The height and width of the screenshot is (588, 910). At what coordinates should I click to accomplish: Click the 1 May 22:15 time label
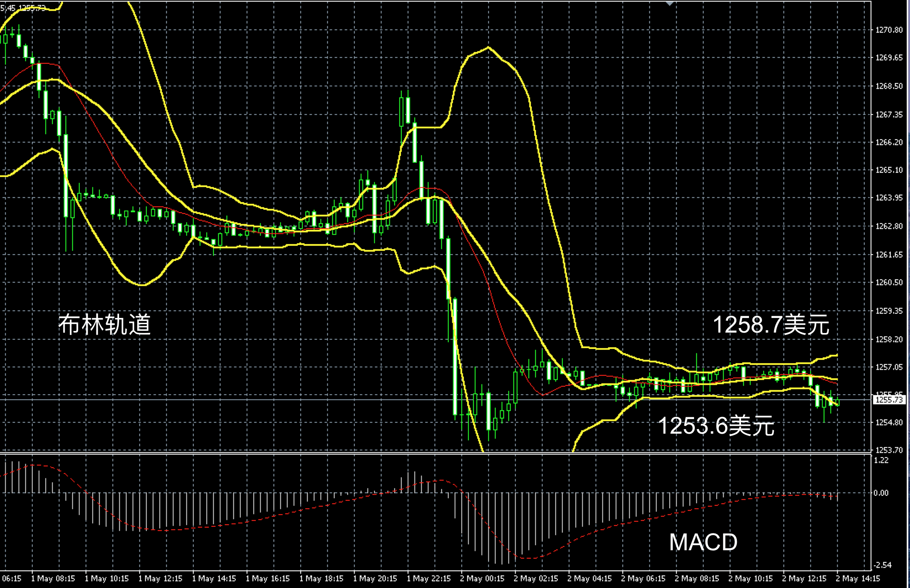[x=429, y=579]
